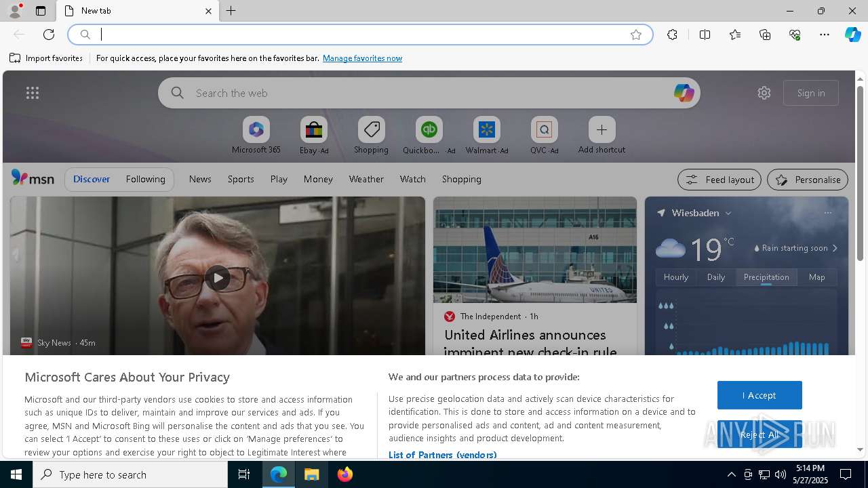Toggle Split screen view
The image size is (868, 488).
(x=705, y=35)
